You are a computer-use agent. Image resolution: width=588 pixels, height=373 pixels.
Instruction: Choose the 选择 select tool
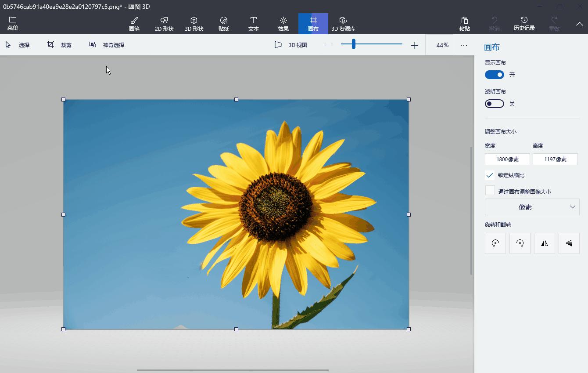point(18,45)
